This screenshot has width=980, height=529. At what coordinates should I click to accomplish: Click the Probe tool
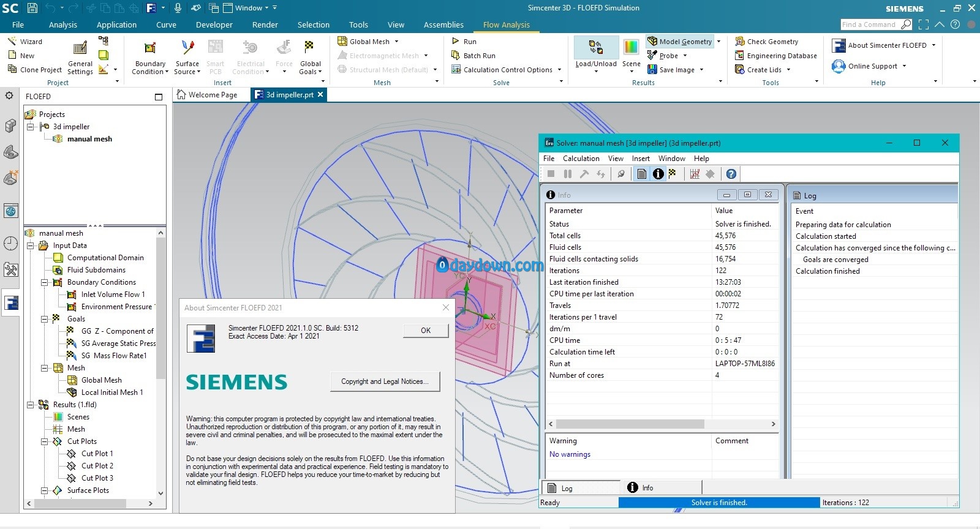click(663, 56)
